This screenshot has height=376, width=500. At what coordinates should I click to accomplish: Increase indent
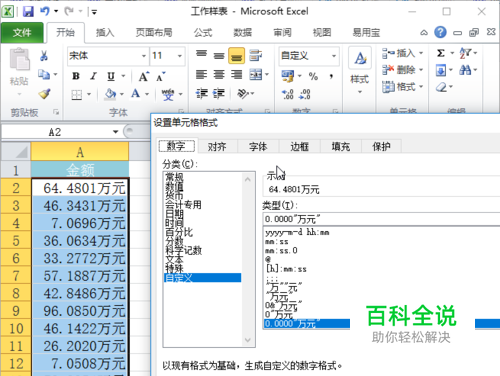click(219, 94)
